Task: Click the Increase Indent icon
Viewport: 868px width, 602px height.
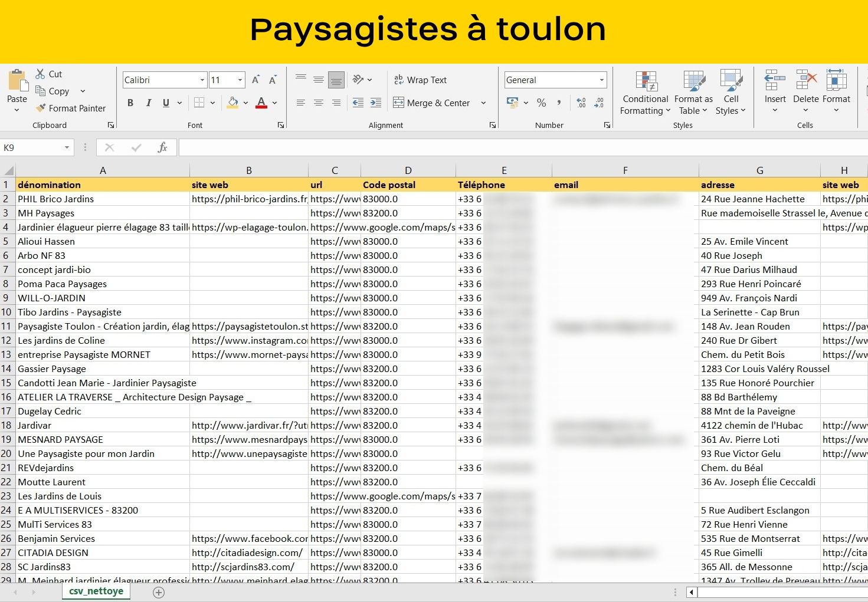Action: coord(375,103)
